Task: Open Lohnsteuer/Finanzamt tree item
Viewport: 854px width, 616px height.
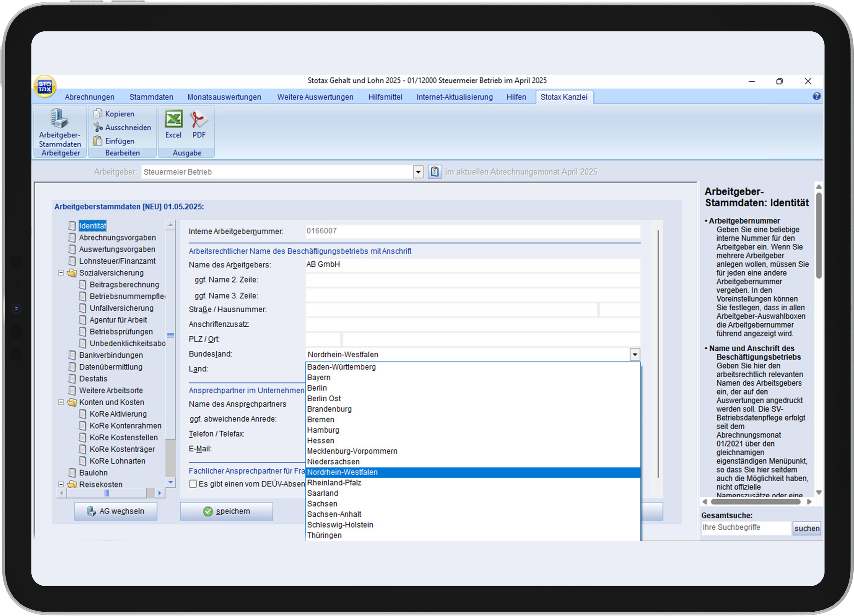Action: tap(117, 261)
